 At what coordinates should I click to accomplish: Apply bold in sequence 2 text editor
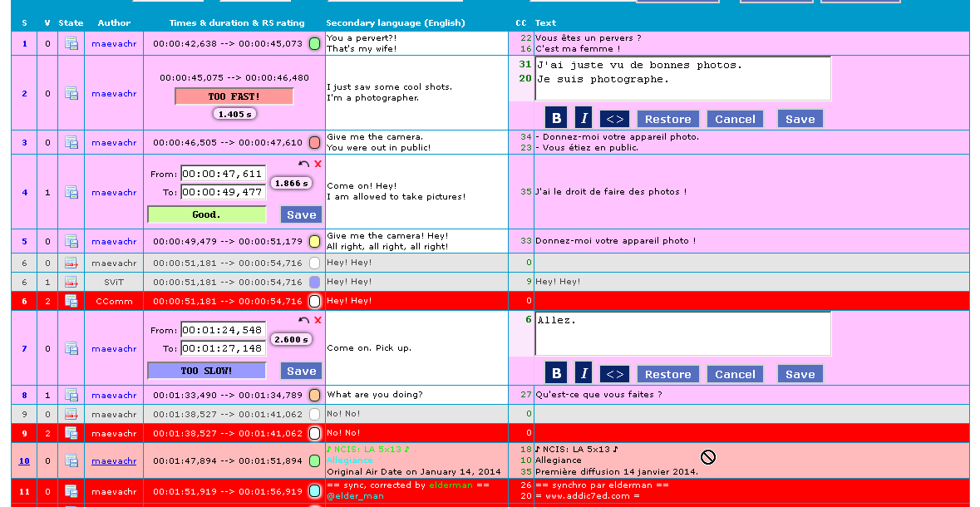(557, 119)
